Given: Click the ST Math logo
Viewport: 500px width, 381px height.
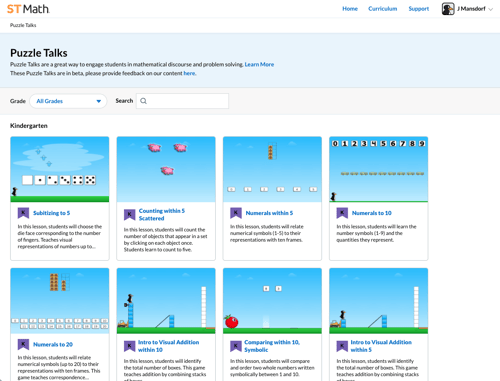Looking at the screenshot, I should click(28, 9).
